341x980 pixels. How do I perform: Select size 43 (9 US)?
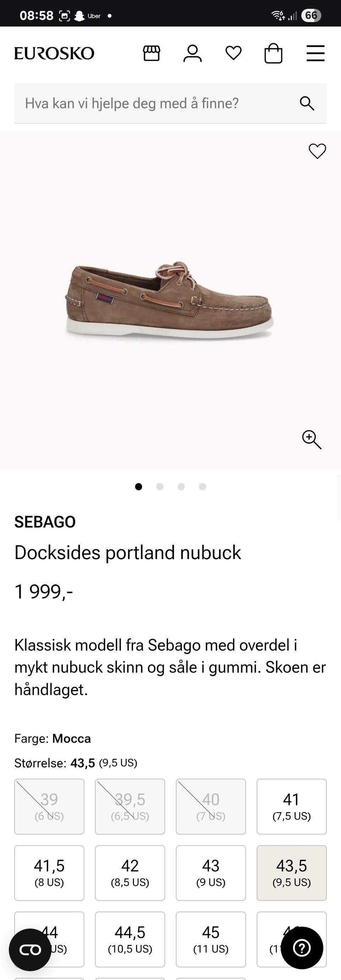pyautogui.click(x=211, y=873)
